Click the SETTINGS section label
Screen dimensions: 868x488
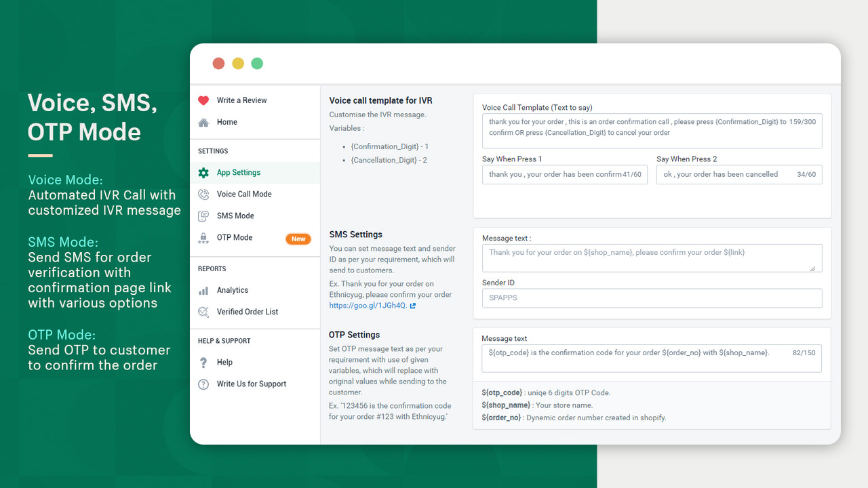[213, 151]
